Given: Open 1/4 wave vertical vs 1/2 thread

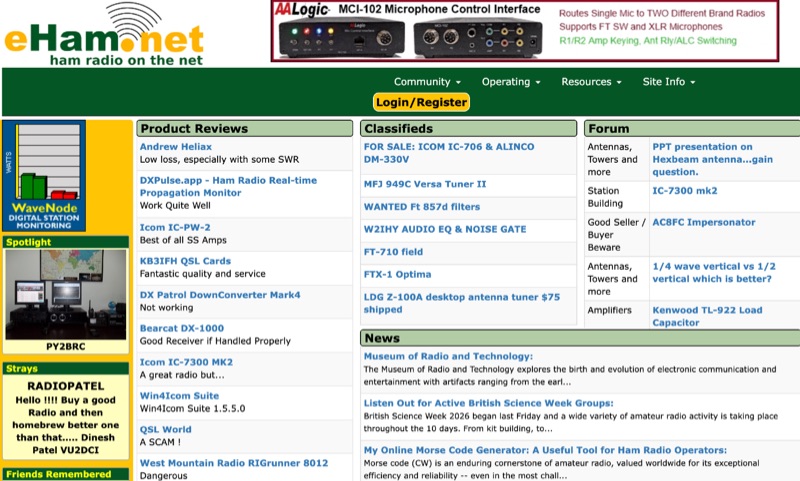Looking at the screenshot, I should click(714, 272).
